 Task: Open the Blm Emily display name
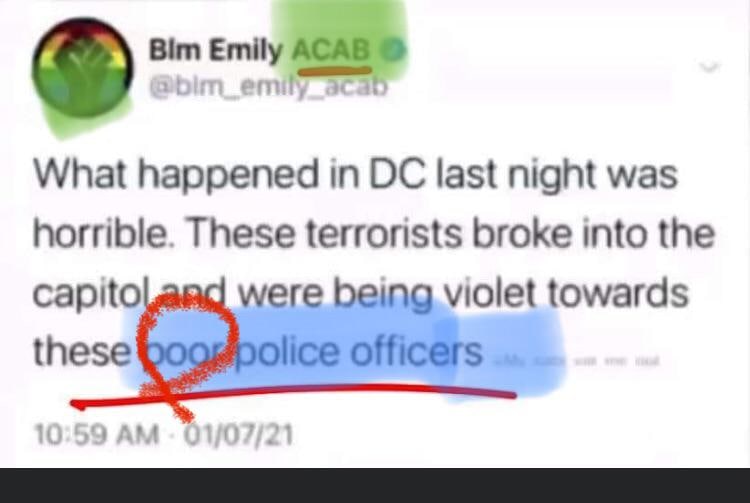click(x=216, y=51)
